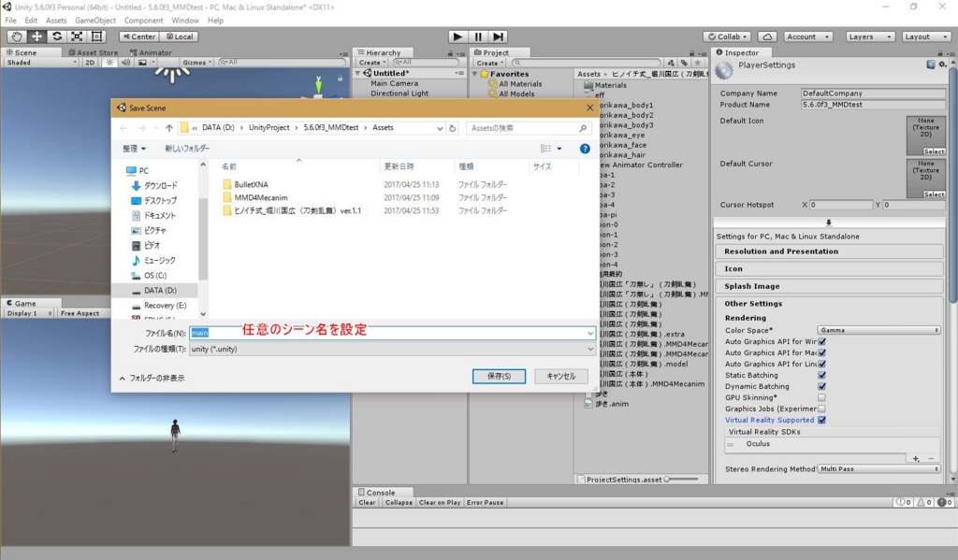Go up one folder in Save dialog

[x=169, y=128]
